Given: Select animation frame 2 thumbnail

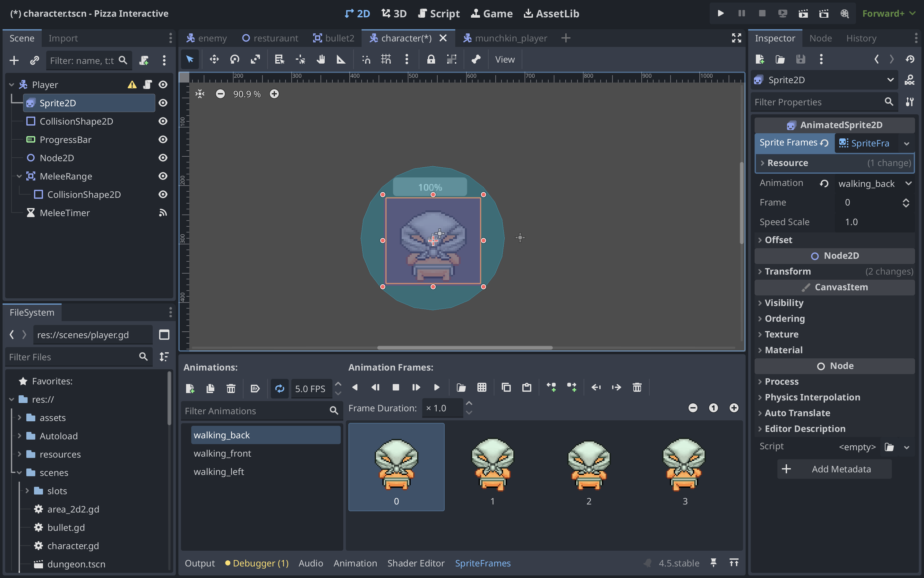Looking at the screenshot, I should tap(589, 467).
